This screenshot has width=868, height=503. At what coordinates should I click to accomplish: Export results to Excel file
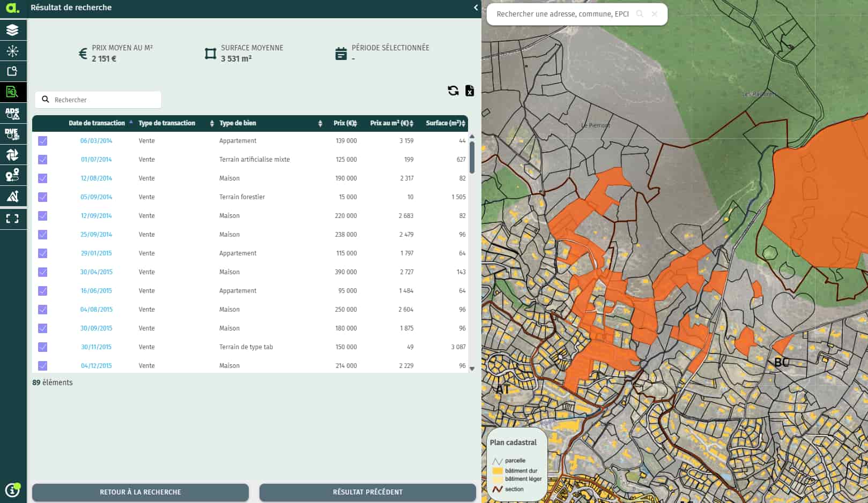click(470, 91)
